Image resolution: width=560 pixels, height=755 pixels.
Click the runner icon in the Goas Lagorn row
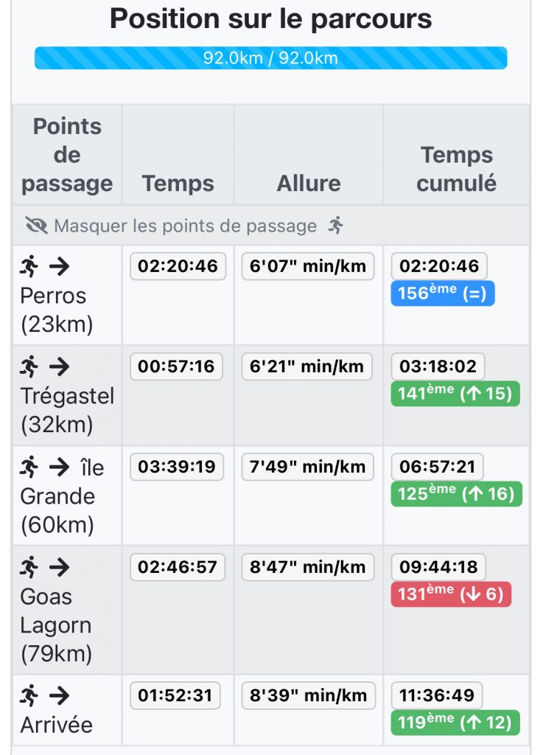coord(29,567)
